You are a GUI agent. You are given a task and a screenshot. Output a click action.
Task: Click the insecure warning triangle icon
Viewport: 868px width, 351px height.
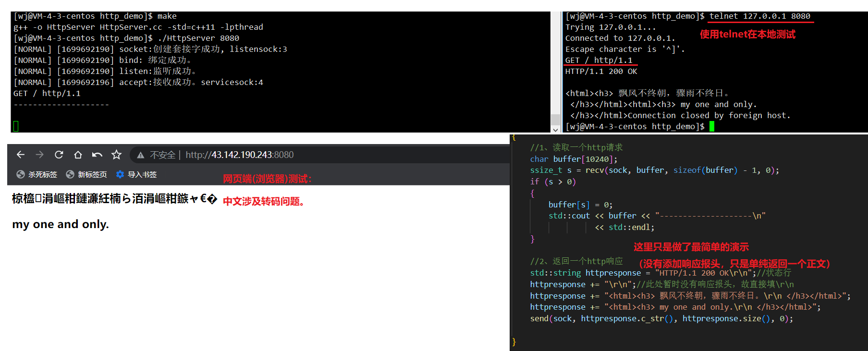pos(141,155)
